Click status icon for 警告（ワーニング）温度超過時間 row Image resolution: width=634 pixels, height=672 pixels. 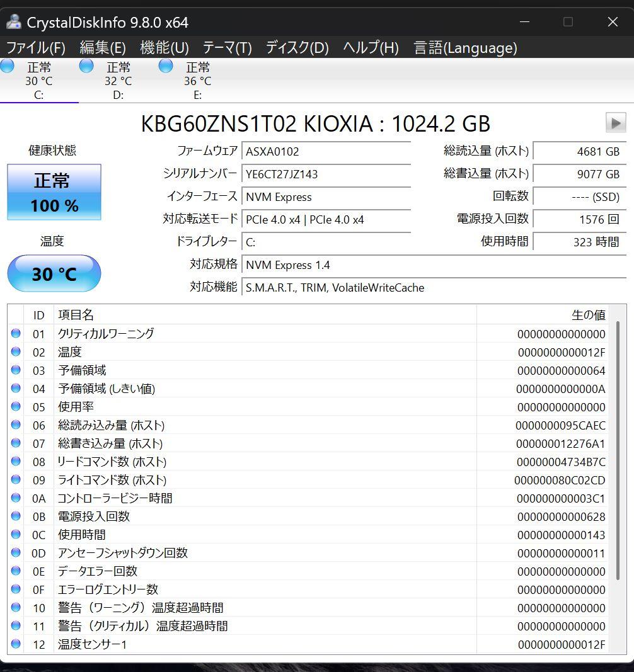coord(16,607)
